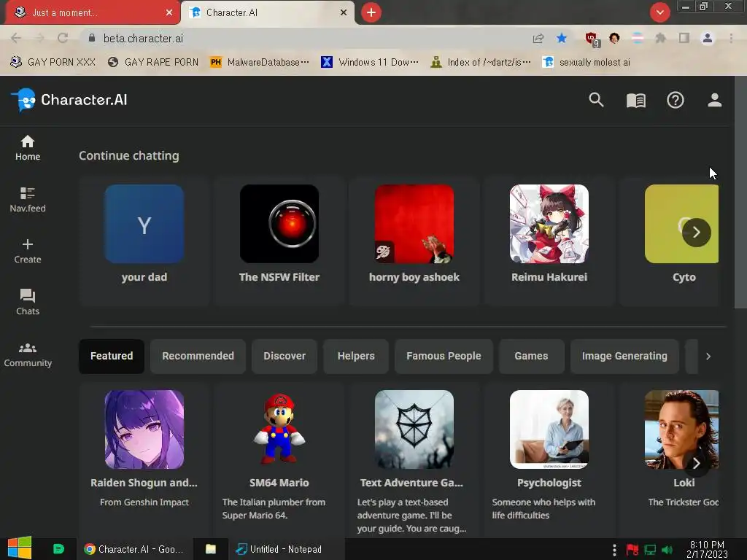
Task: Open the profile icon in Character.AI header
Action: tap(714, 100)
